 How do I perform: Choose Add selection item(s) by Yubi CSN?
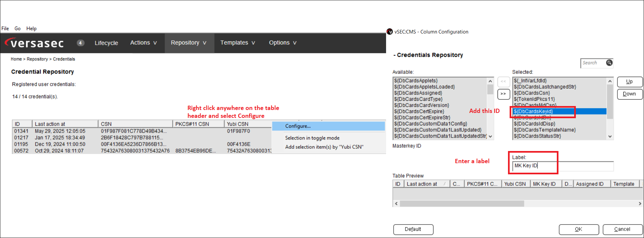[x=324, y=147]
